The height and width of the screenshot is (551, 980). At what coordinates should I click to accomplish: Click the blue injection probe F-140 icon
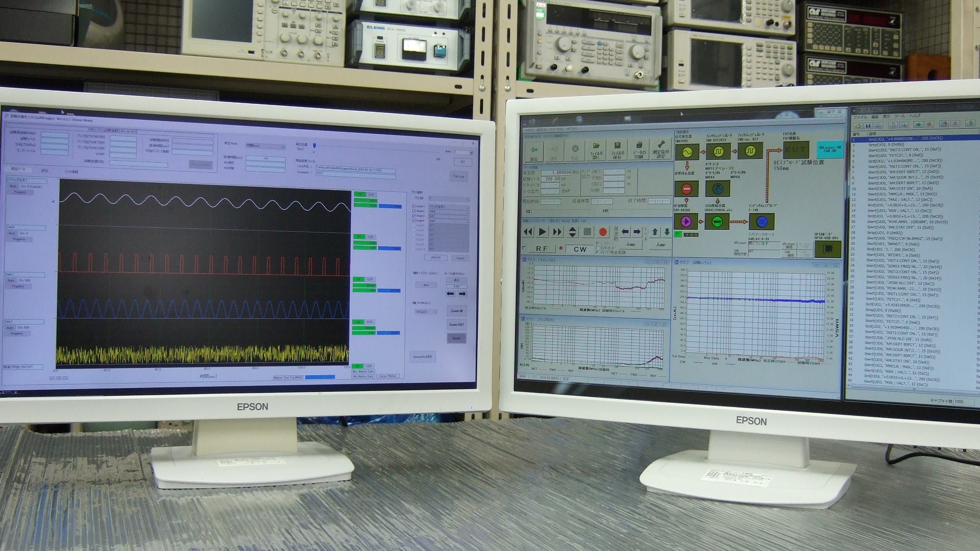(x=761, y=222)
